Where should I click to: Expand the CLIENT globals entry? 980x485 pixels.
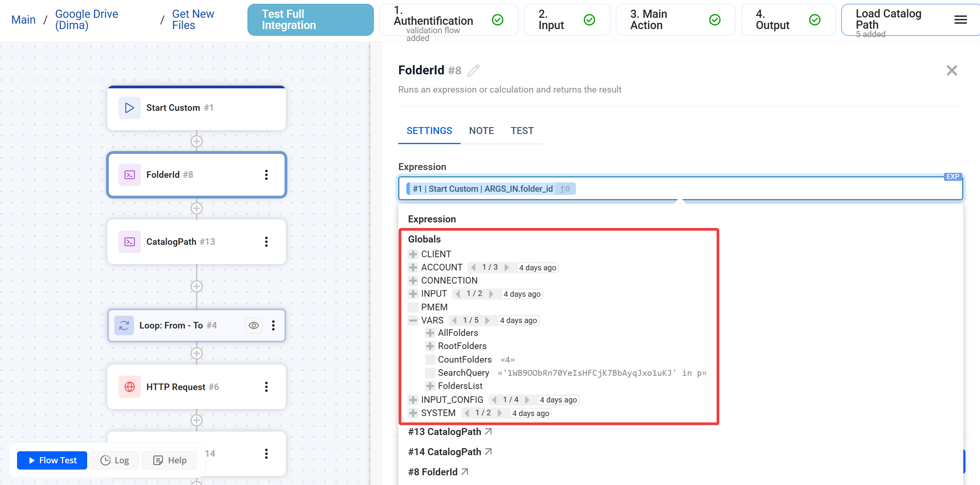(x=412, y=254)
